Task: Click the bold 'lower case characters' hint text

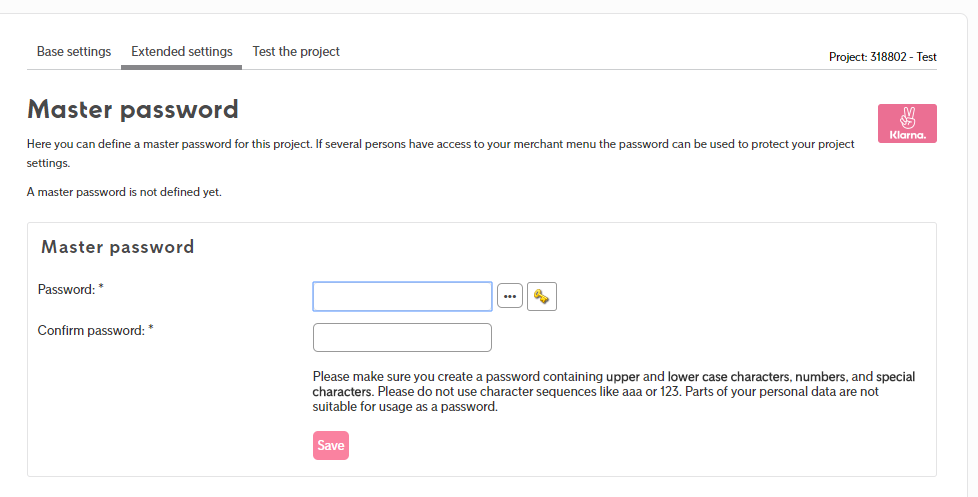Action: 729,377
